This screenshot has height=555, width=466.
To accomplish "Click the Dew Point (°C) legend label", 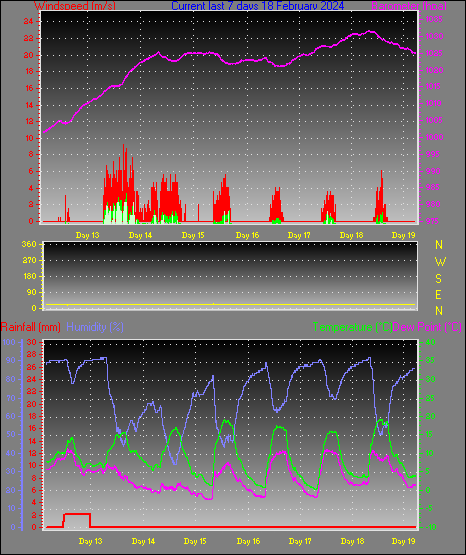I will tap(427, 327).
